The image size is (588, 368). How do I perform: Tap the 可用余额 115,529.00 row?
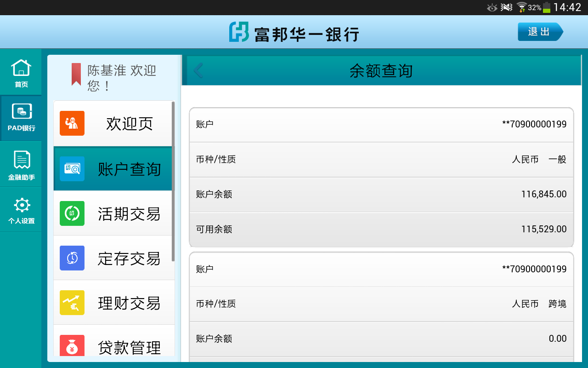[381, 230]
